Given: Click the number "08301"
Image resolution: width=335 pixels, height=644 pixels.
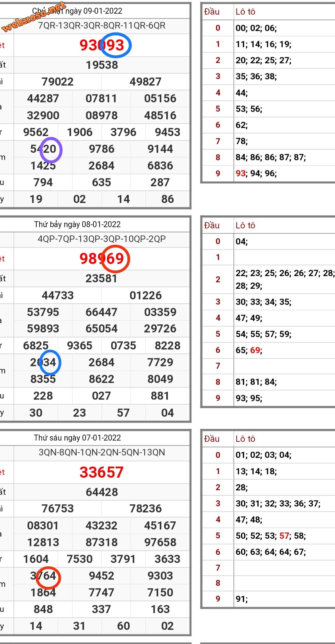Looking at the screenshot, I should pyautogui.click(x=43, y=526).
